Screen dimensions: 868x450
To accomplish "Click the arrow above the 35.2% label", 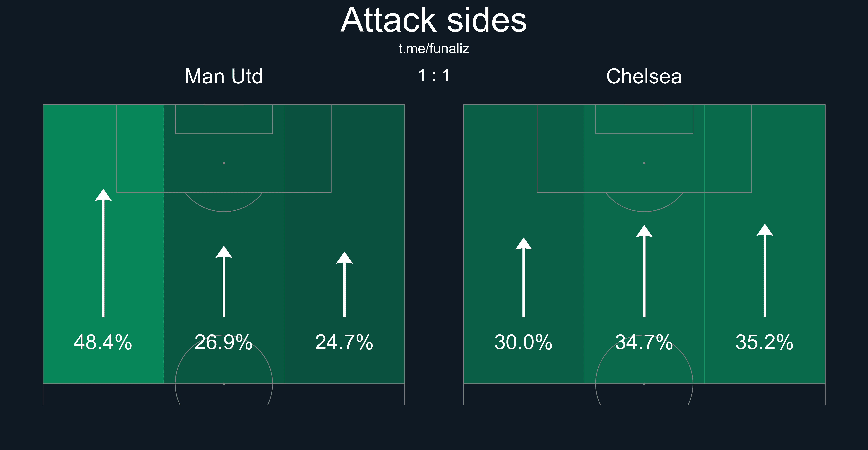I will [x=765, y=270].
